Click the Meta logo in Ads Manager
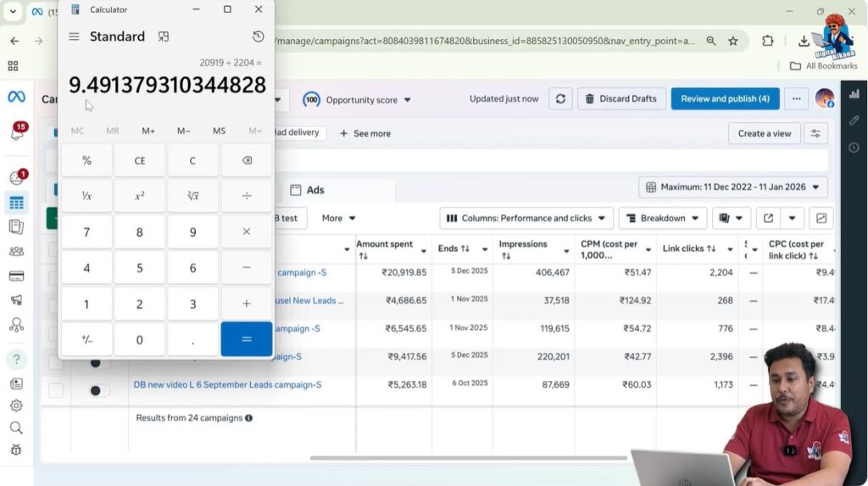Screen dimensions: 868x486 17,97
